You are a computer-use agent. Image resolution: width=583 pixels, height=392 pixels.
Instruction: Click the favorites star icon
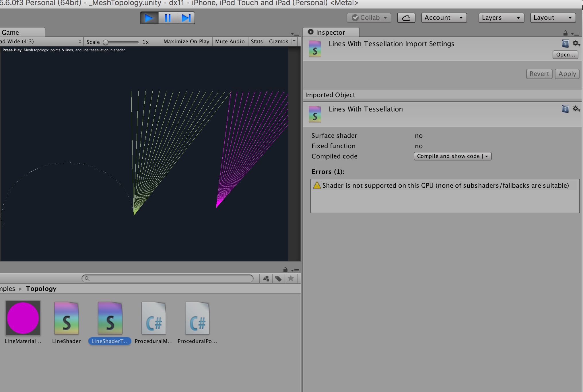(x=291, y=278)
